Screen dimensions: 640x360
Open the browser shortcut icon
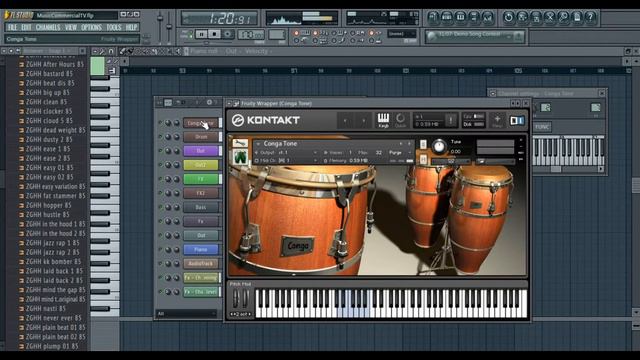coord(474,18)
